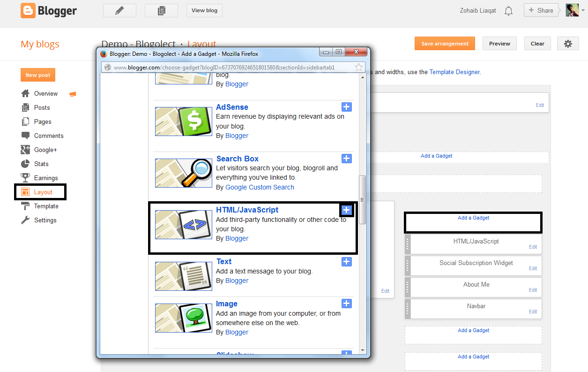Image resolution: width=588 pixels, height=372 pixels.
Task: Add the Image gadget plus icon
Action: pyautogui.click(x=347, y=304)
